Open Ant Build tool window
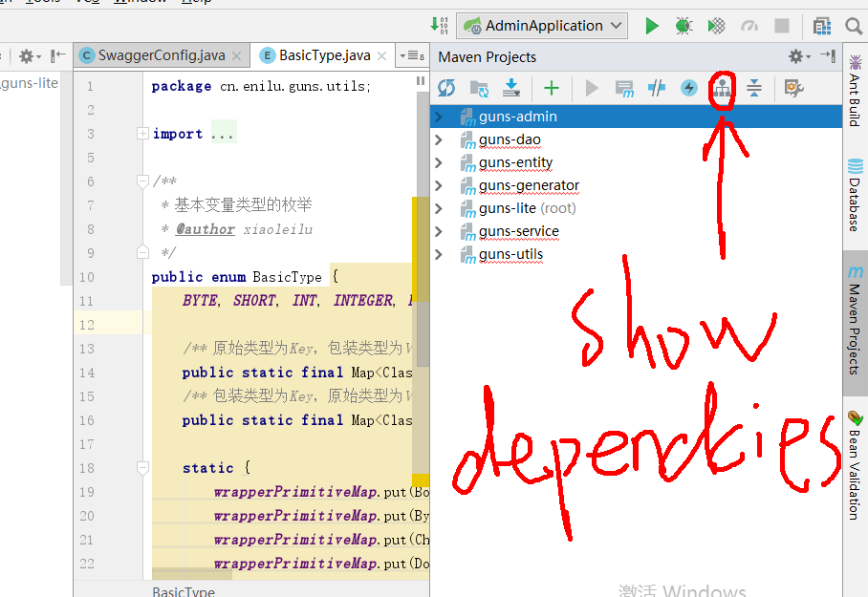 tap(856, 92)
